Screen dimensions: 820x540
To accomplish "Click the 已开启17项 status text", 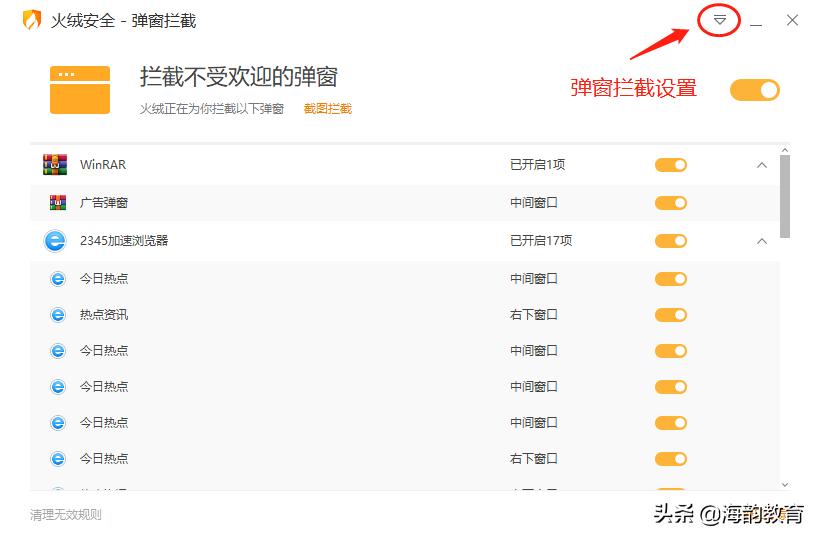I will point(541,240).
